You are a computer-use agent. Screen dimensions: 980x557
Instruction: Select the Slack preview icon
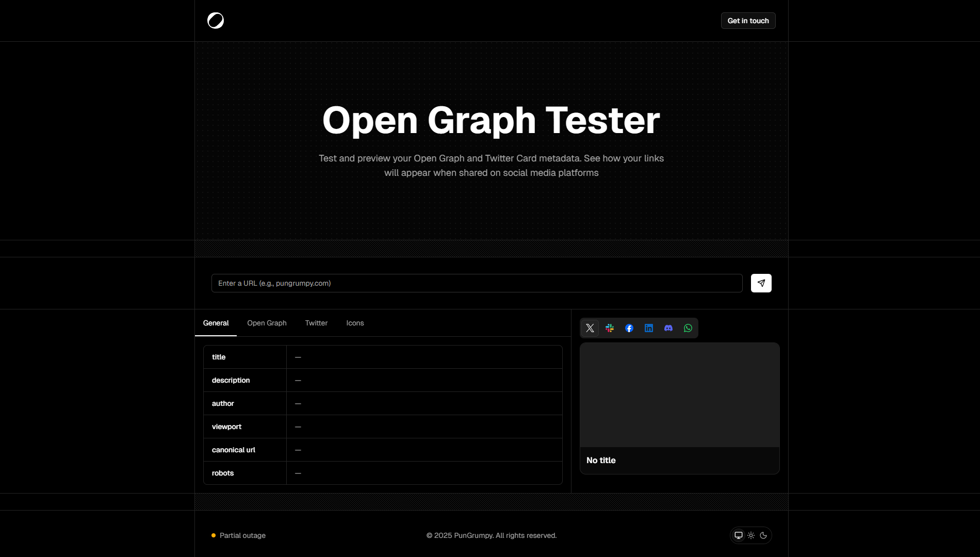(610, 328)
